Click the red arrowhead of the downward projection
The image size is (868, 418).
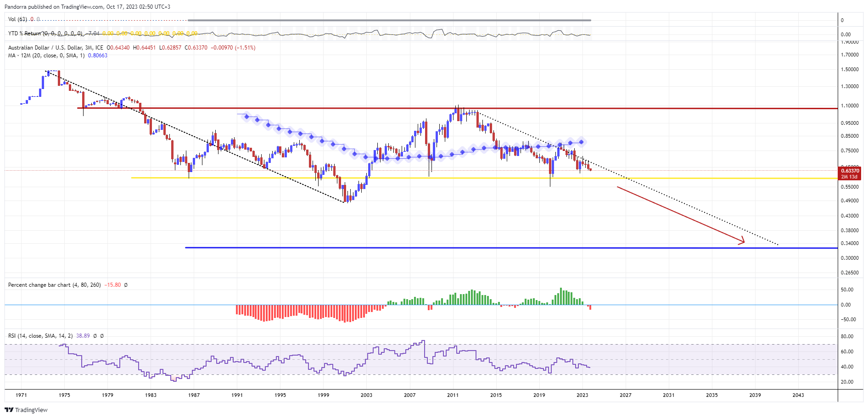click(x=741, y=241)
